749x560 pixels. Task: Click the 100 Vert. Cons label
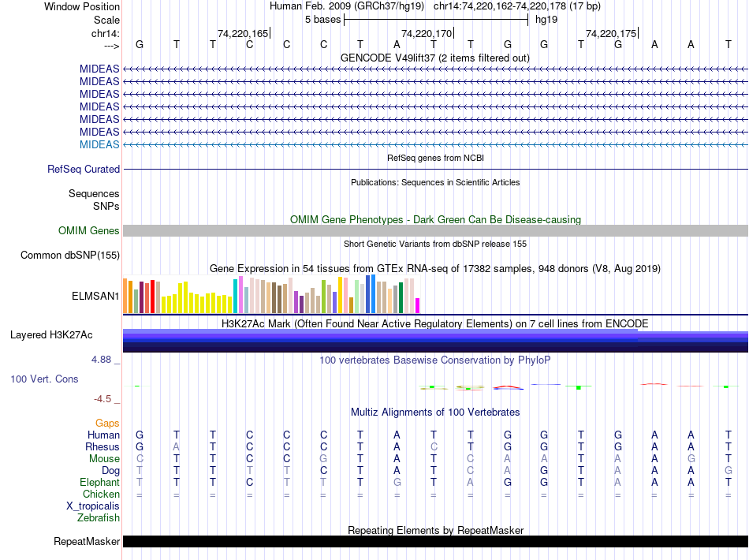[44, 379]
